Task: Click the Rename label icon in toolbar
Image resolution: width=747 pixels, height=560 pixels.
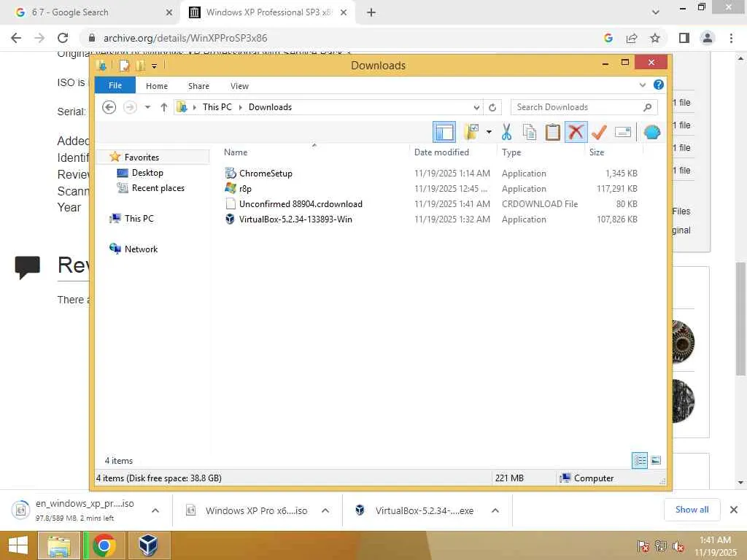Action: (x=623, y=132)
